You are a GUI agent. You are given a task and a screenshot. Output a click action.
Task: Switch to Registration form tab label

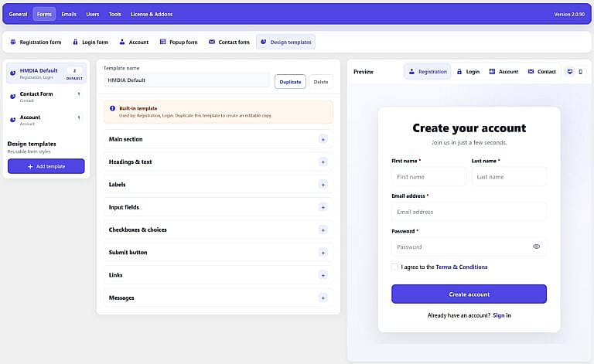pos(40,42)
